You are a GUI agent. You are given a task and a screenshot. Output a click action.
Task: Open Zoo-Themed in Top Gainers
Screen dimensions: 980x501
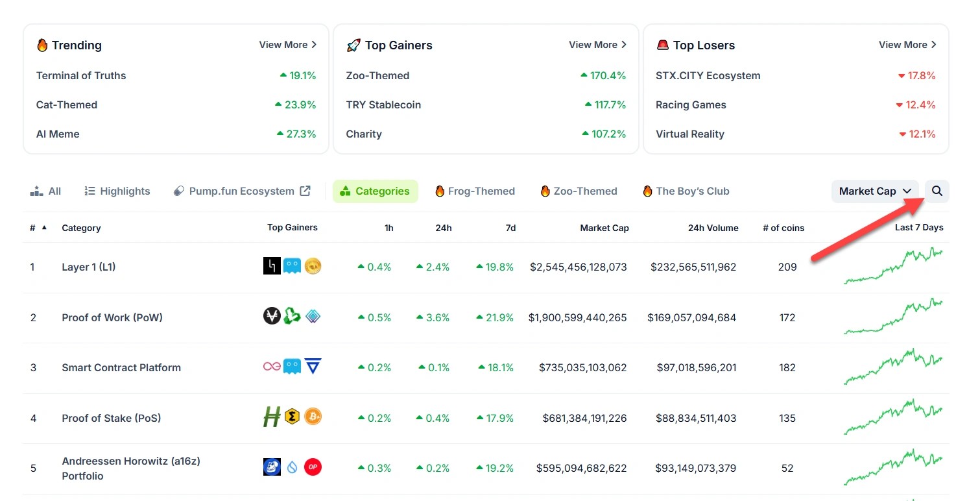tap(377, 75)
